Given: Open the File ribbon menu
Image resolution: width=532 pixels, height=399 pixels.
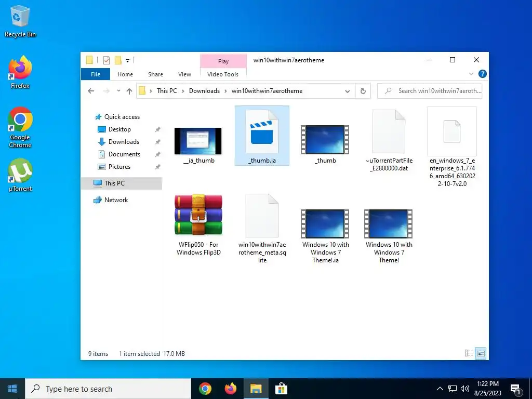Looking at the screenshot, I should (96, 74).
